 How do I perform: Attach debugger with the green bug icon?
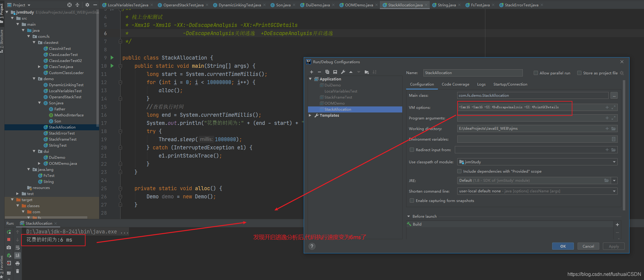tap(9, 256)
